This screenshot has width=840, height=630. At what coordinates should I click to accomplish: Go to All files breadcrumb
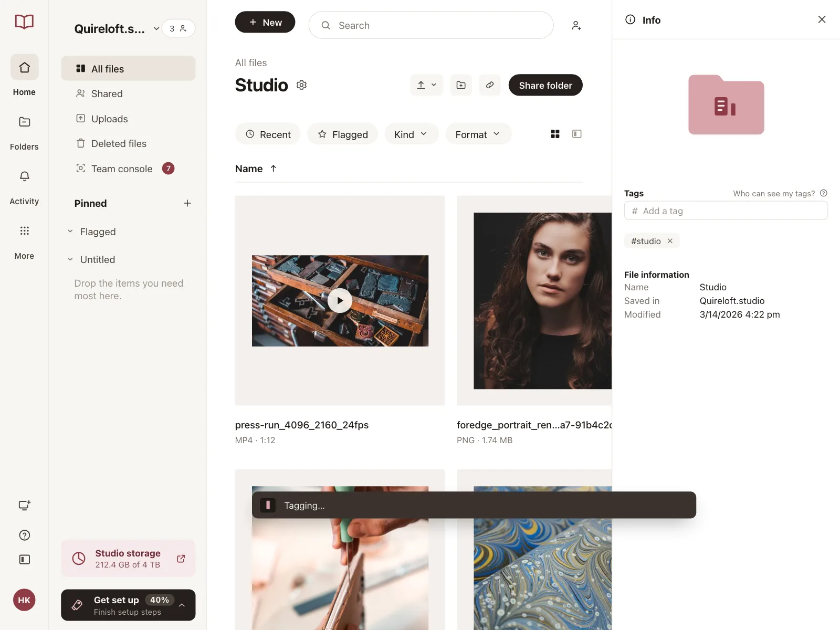point(251,62)
